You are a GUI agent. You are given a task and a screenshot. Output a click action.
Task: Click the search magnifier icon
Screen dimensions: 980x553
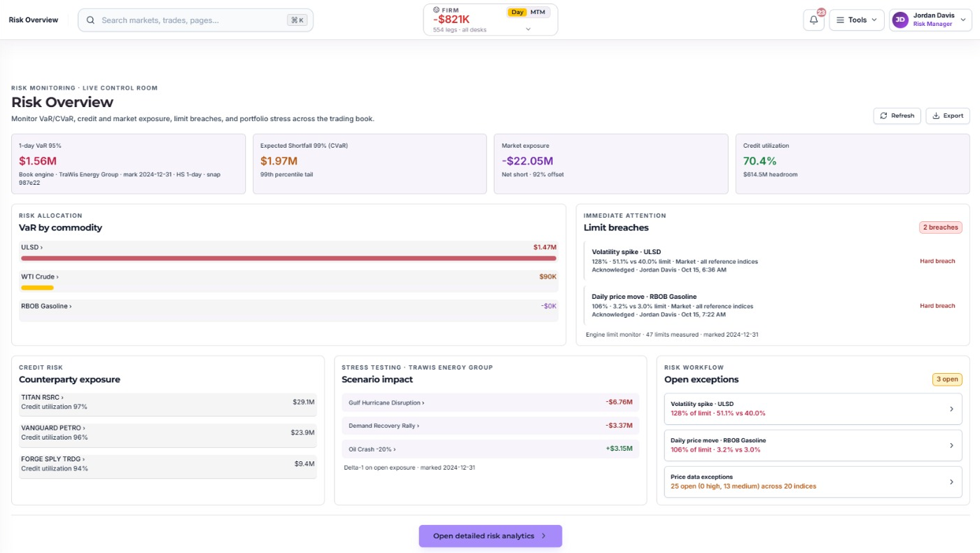(x=90, y=20)
